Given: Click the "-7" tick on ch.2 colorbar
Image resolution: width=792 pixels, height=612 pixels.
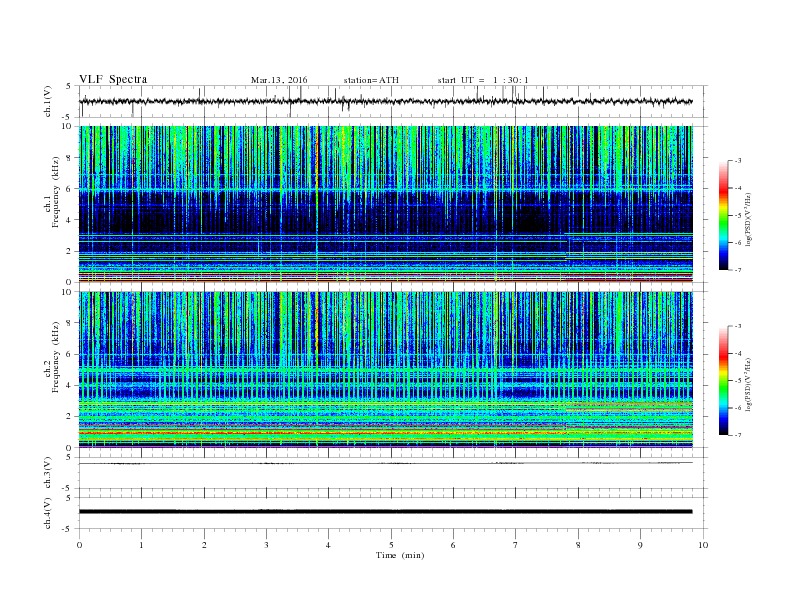Looking at the screenshot, I should pos(738,435).
